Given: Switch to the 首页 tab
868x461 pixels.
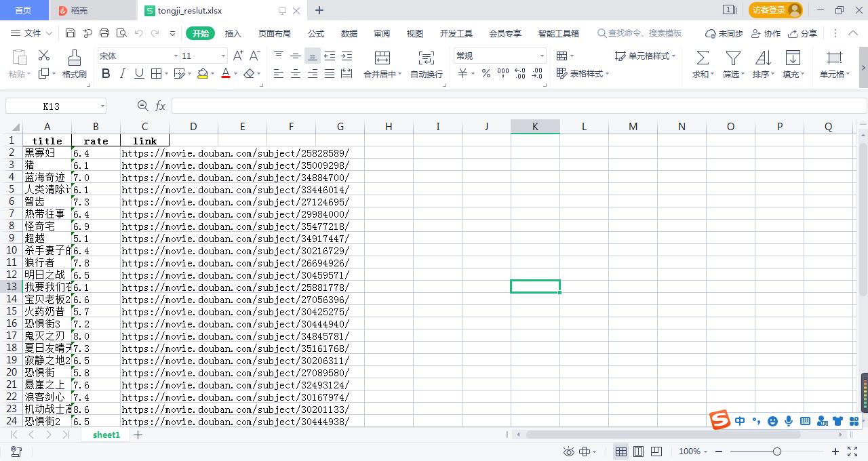Looking at the screenshot, I should point(23,10).
